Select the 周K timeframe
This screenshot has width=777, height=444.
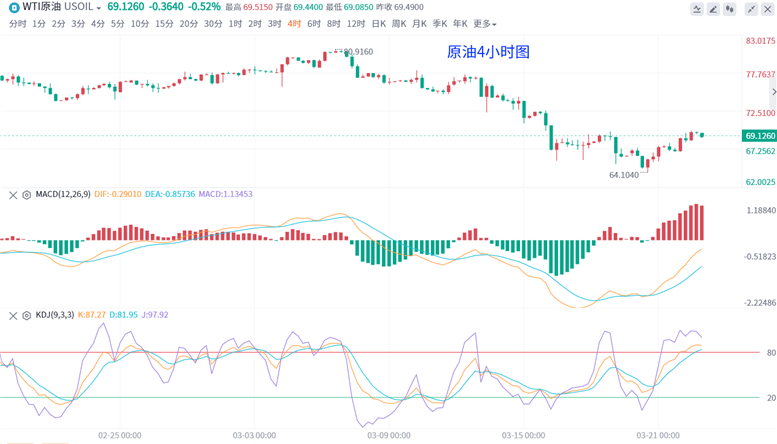click(x=399, y=23)
